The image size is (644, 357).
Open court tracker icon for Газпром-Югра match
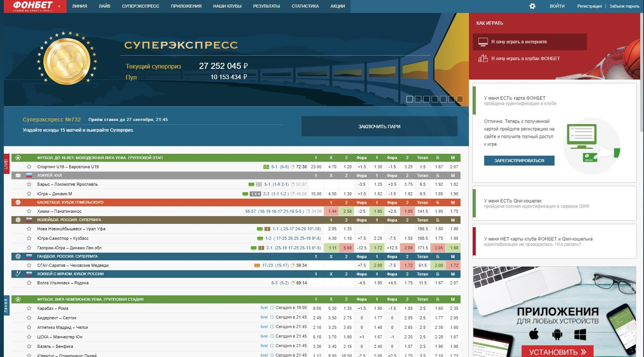[261, 248]
